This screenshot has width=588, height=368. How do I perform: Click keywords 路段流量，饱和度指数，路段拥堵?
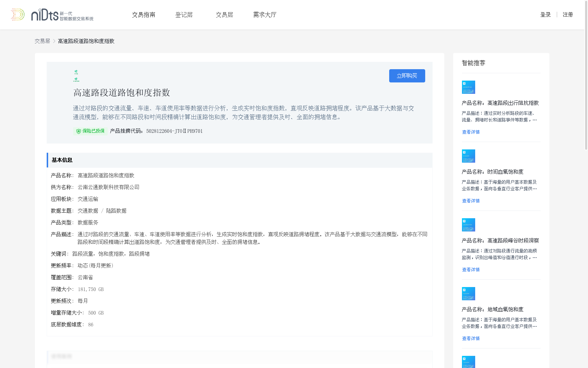[111, 254]
